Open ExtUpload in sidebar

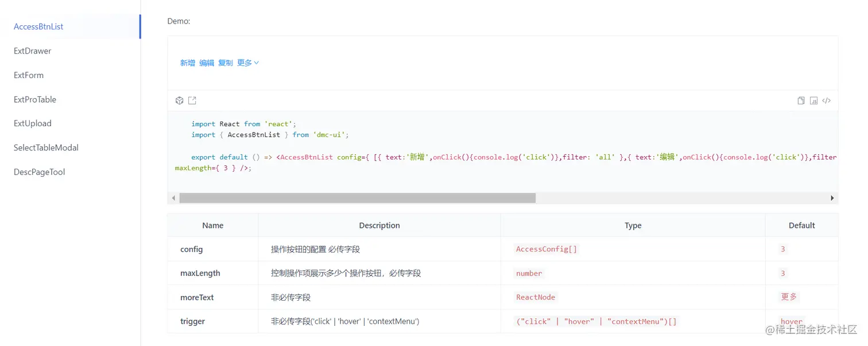click(x=69, y=123)
